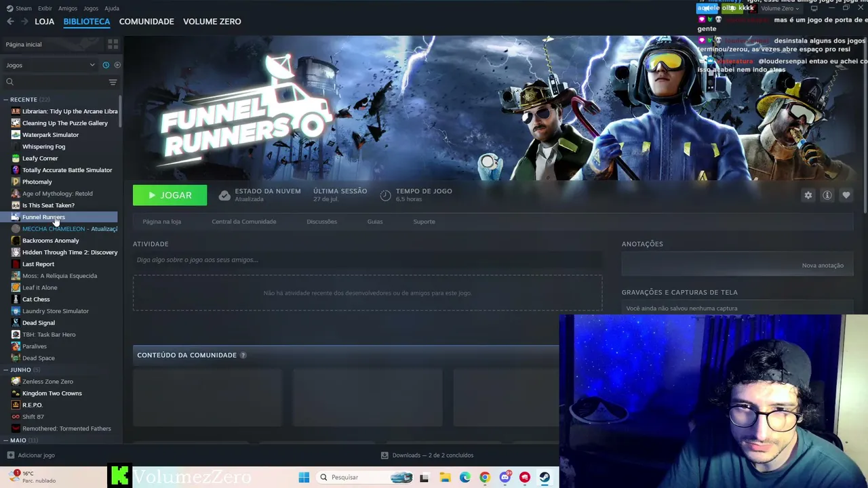868x488 pixels.
Task: Switch to the LOJA tab
Action: tap(45, 22)
